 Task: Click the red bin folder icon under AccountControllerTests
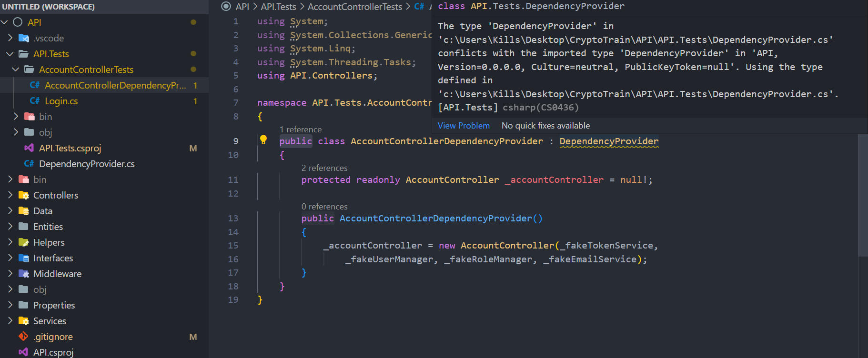(30, 117)
